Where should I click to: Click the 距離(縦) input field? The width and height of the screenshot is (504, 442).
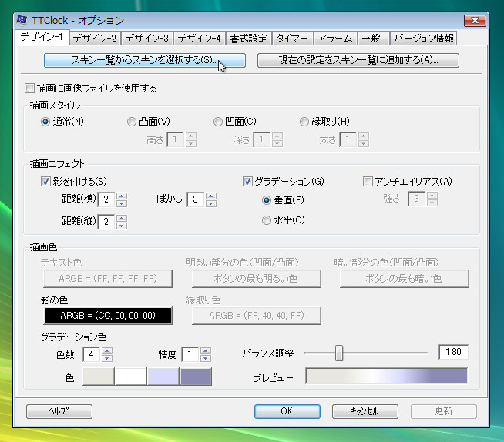coord(106,222)
